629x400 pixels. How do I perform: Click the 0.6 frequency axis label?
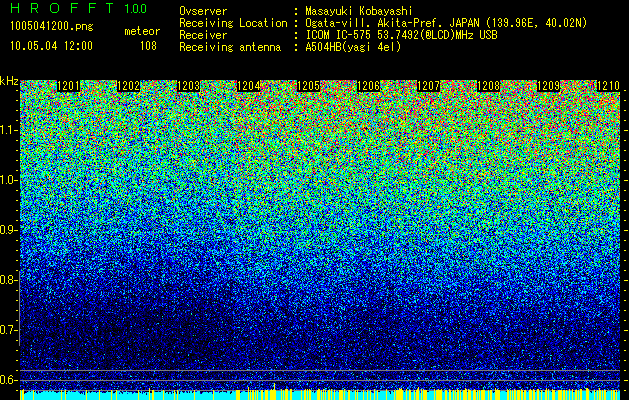(7, 380)
